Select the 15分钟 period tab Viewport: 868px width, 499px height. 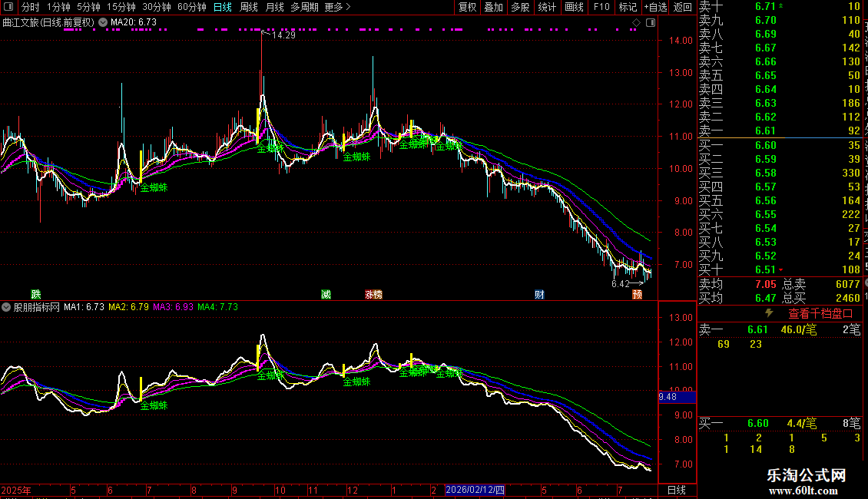(x=121, y=7)
